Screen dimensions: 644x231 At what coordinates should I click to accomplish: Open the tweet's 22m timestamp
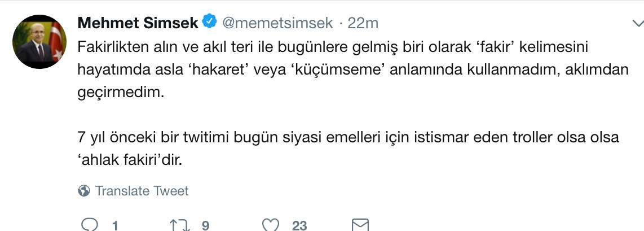pos(363,23)
